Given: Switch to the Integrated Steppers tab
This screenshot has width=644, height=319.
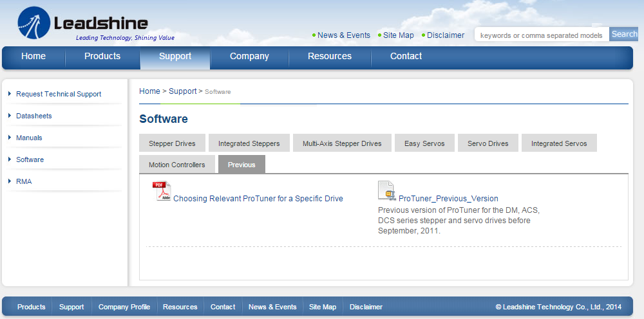Looking at the screenshot, I should 249,143.
